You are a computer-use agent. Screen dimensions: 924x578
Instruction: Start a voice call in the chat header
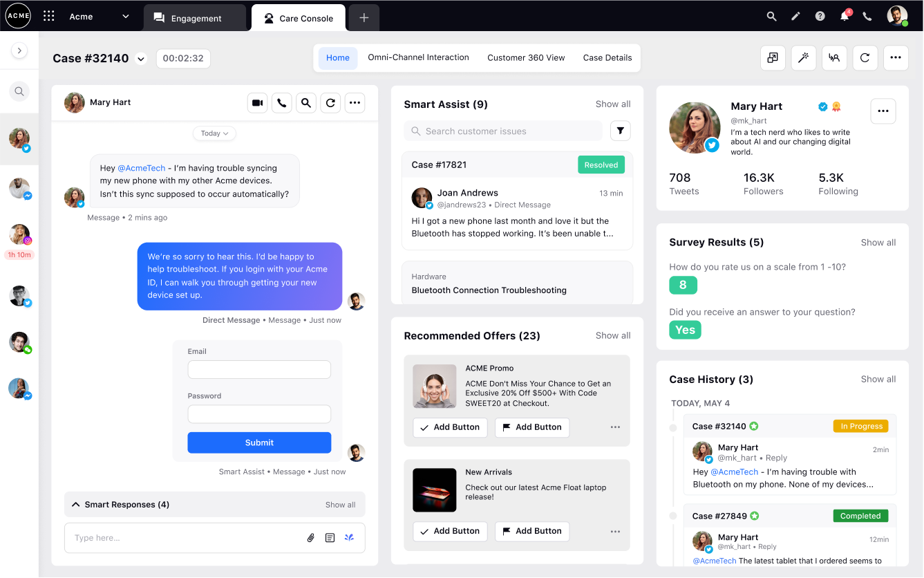point(282,103)
